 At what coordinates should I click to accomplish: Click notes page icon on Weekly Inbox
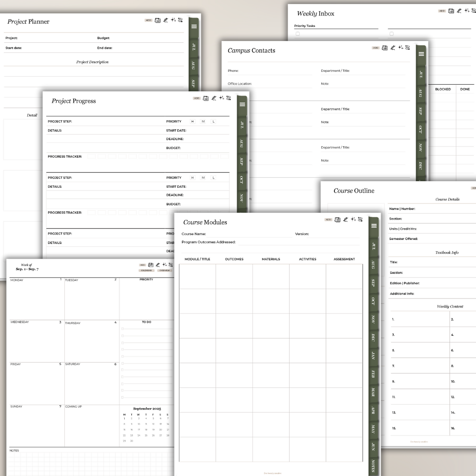point(451,11)
